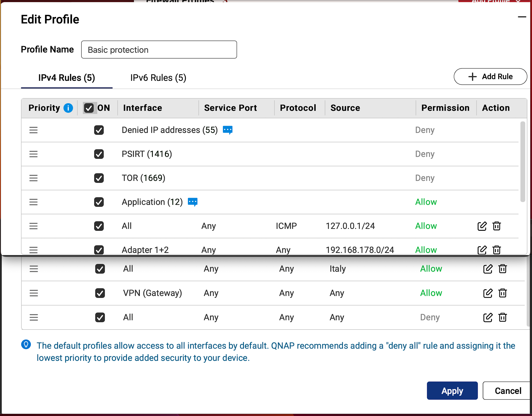Screen dimensions: 532x416
Task: Delete the final deny-all rule
Action: 502,317
